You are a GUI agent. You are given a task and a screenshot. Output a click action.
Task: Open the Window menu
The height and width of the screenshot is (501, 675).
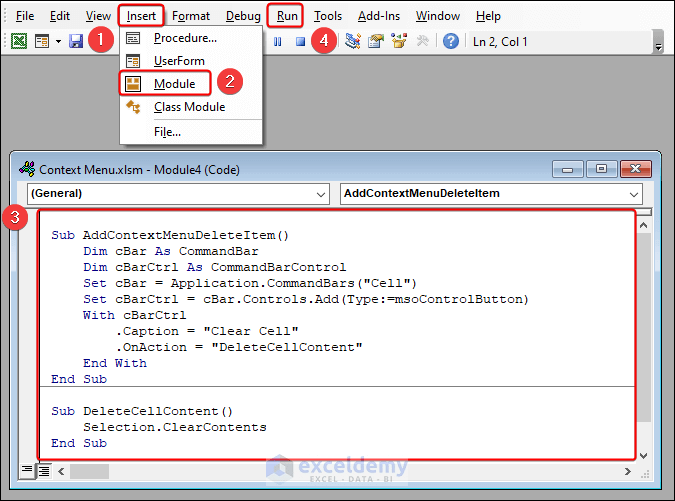(438, 16)
